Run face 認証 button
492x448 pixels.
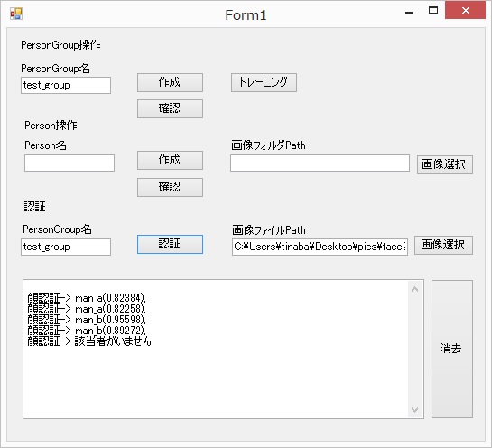tap(170, 244)
